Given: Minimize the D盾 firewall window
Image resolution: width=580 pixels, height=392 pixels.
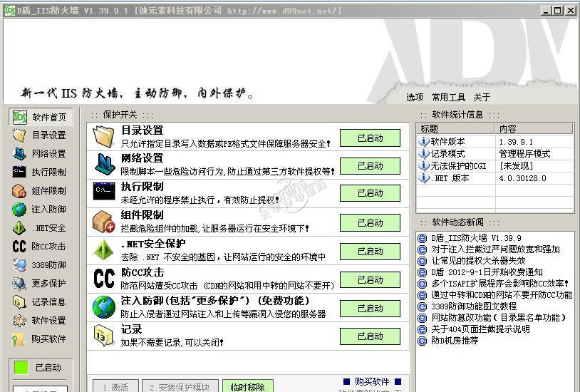Looking at the screenshot, I should (546, 11).
